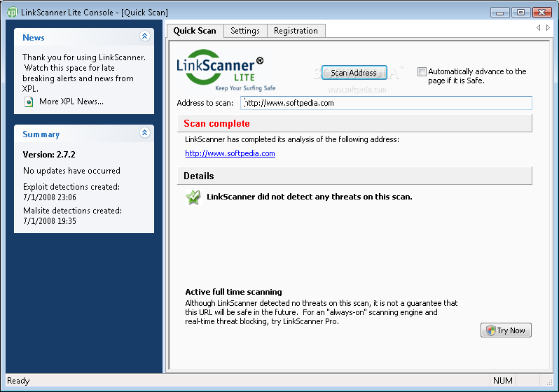Maximize the LinkScanner Lite Console window
The height and width of the screenshot is (392, 559).
[521, 13]
